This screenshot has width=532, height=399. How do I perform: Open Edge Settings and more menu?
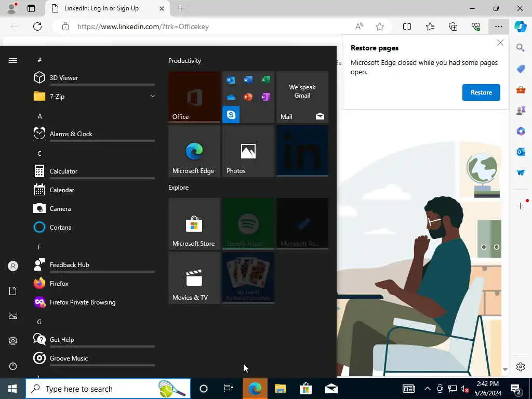coord(498,26)
